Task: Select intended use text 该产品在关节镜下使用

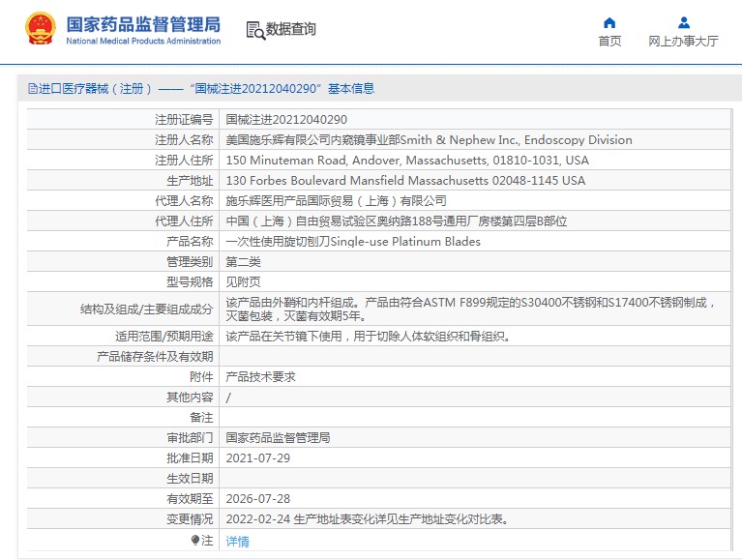Action: click(x=368, y=337)
